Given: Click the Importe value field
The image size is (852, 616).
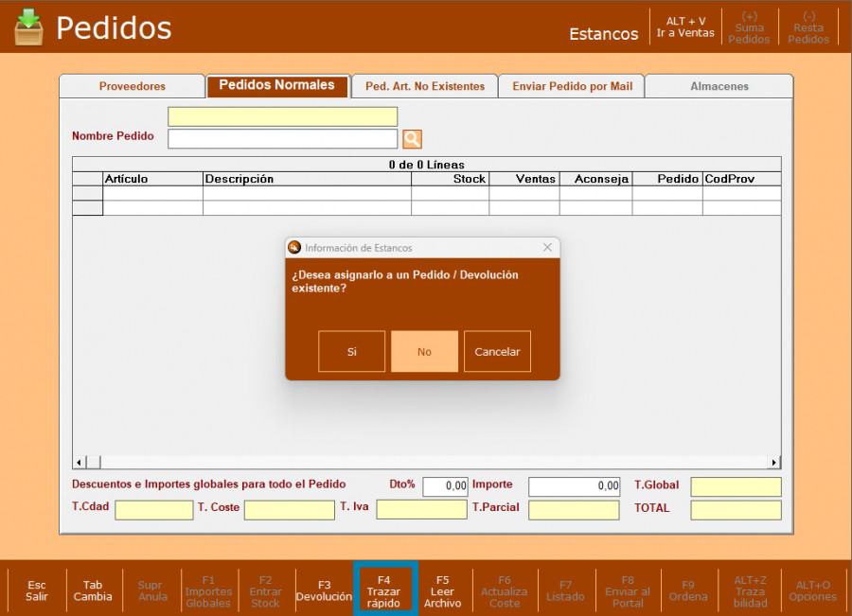Looking at the screenshot, I should click(574, 486).
